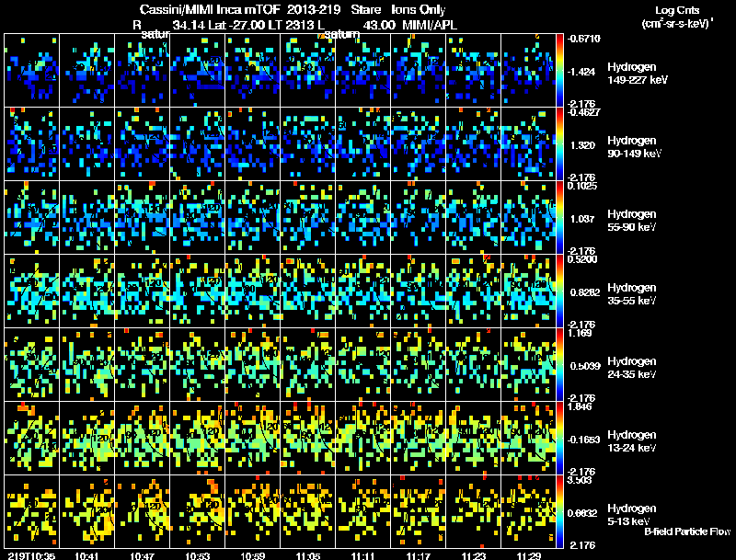Screen dimensions: 736x560
Task: Click the '1.169' color scale value
Action: pyautogui.click(x=580, y=333)
